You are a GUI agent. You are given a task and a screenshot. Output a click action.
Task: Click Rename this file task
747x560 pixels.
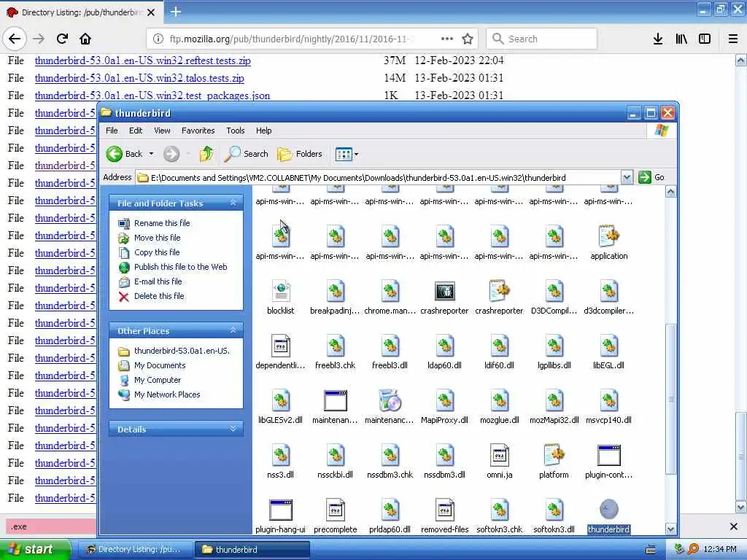[162, 223]
